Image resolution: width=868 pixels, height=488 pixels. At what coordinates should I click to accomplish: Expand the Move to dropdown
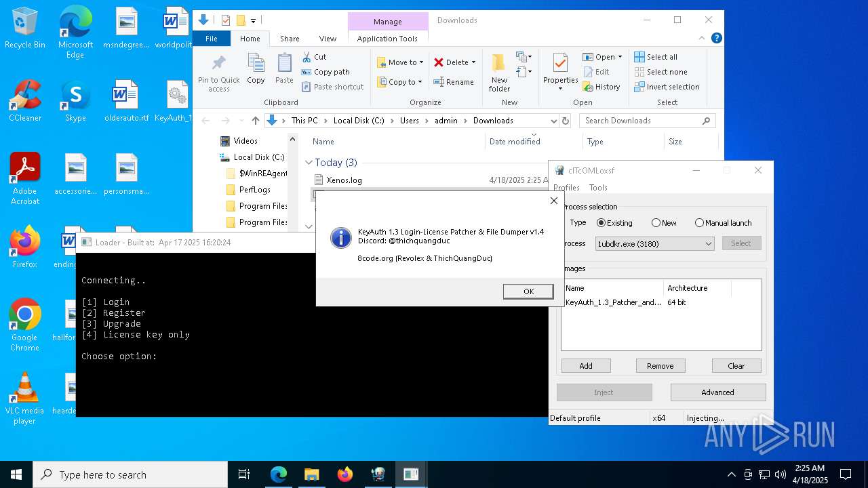(421, 62)
